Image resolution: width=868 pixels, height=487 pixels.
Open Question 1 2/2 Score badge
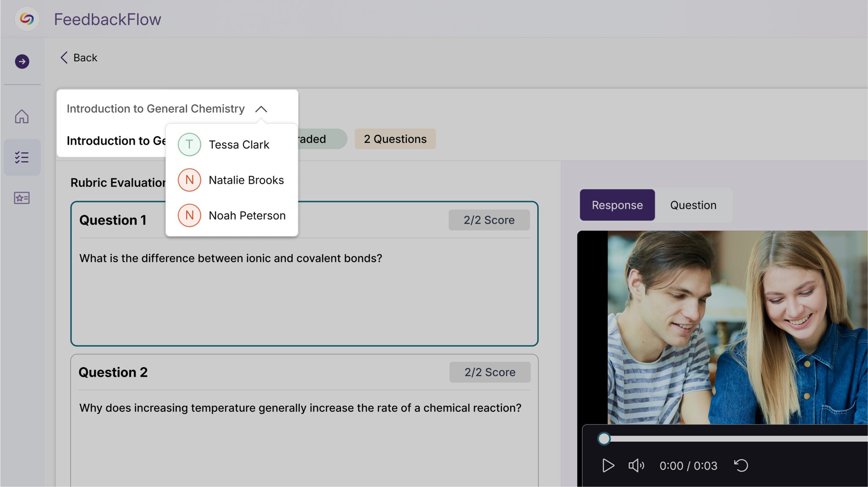point(489,220)
